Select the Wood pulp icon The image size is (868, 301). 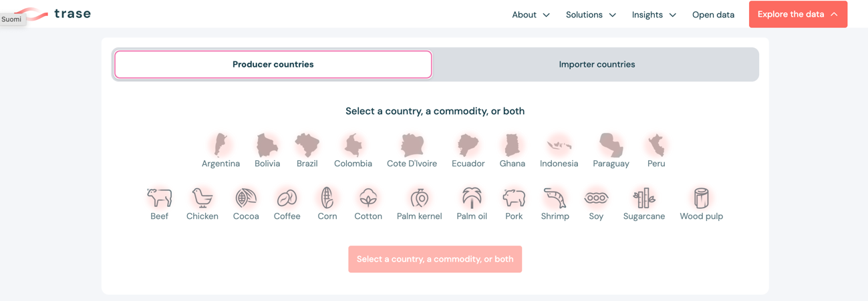pos(701,198)
